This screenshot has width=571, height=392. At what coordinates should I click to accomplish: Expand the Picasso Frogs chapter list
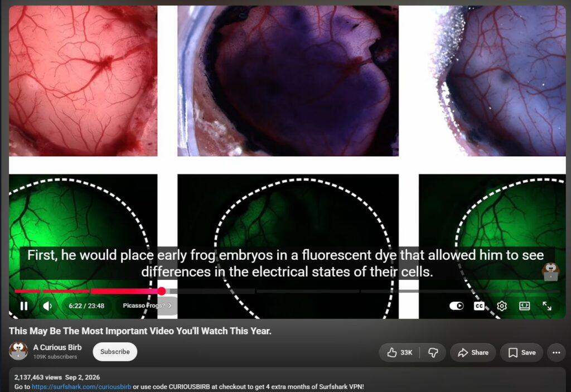click(147, 306)
